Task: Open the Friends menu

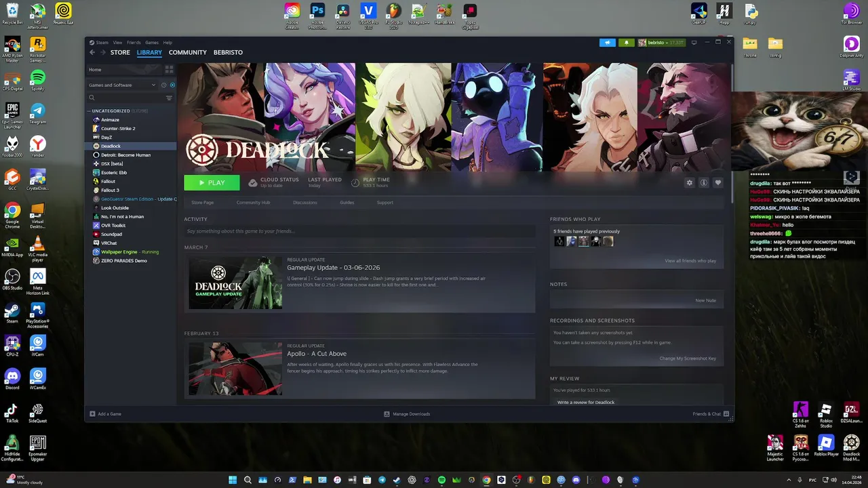Action: 134,43
